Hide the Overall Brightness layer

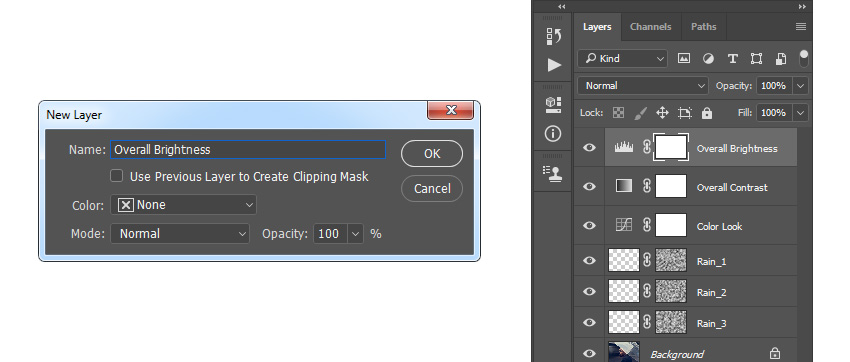click(x=589, y=147)
